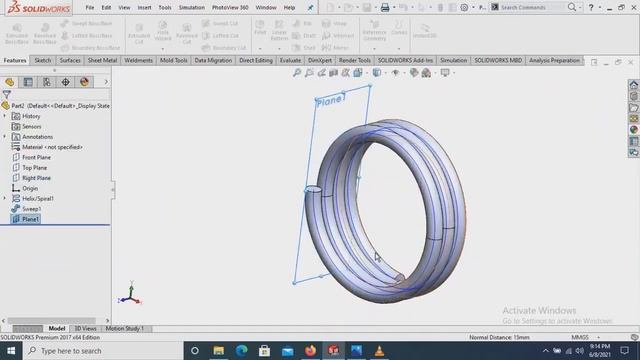640x360 pixels.
Task: Open the ConfigurationManager tab
Action: 47,82
